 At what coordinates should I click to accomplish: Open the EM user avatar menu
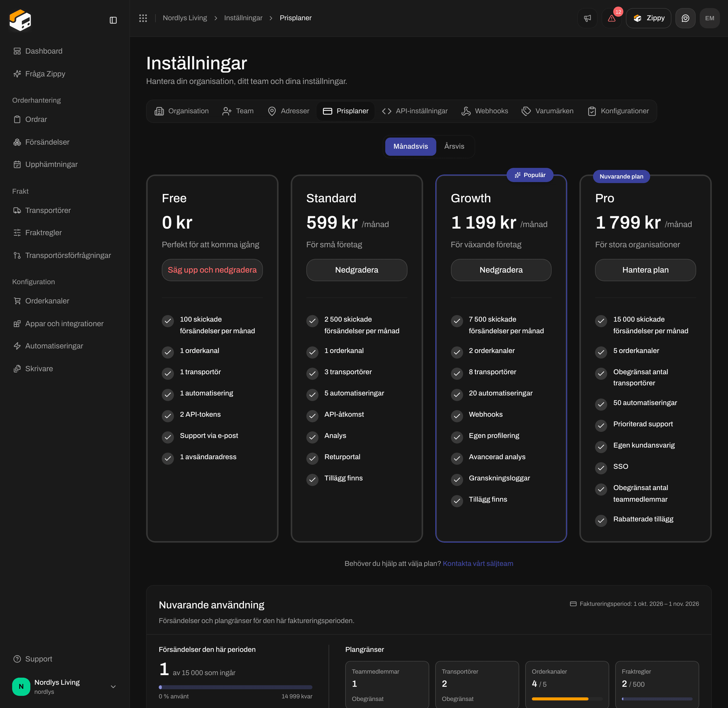(x=709, y=18)
